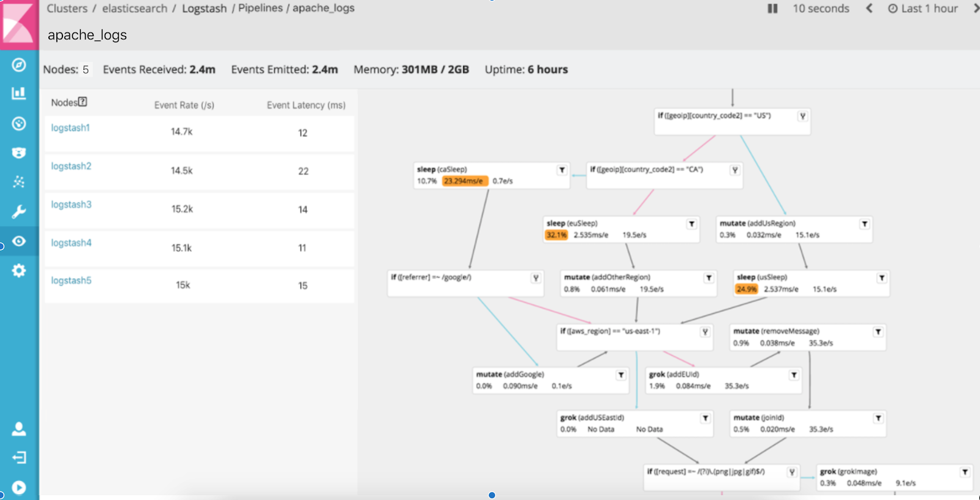This screenshot has width=980, height=500.
Task: Click filter icon on mutate (joinId) node
Action: [878, 419]
